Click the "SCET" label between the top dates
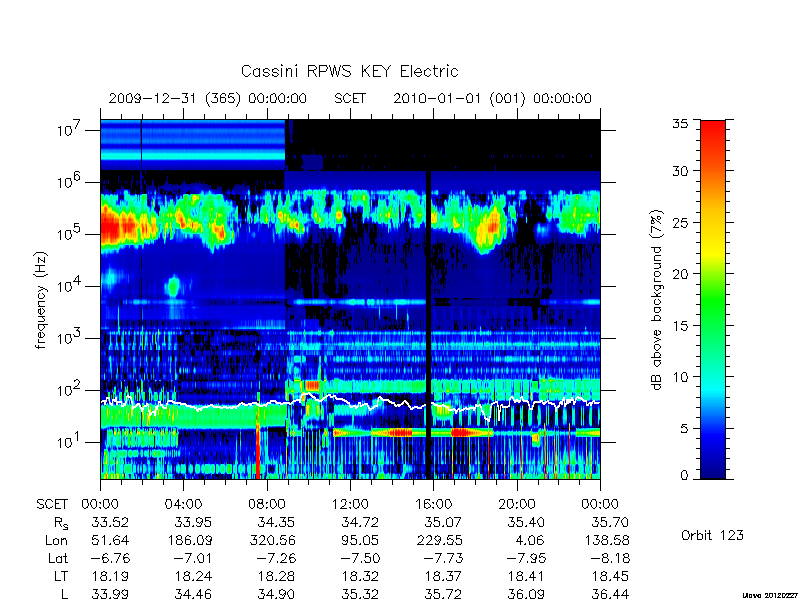 pyautogui.click(x=350, y=98)
